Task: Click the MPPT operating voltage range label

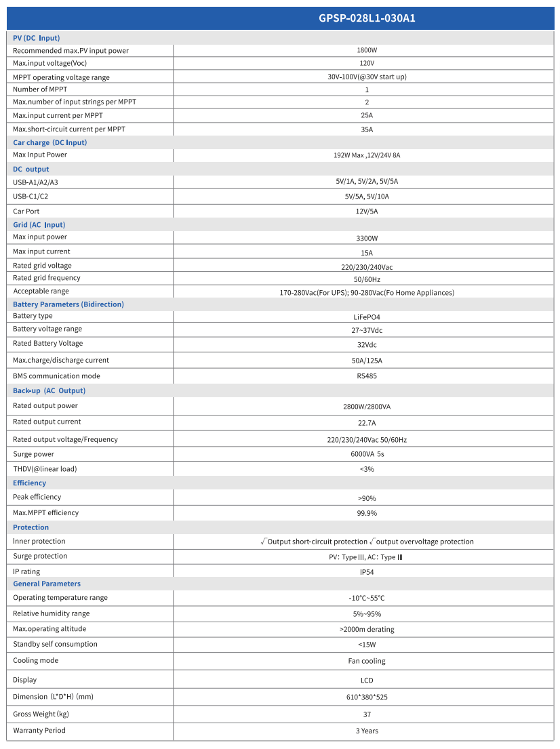Action: point(61,77)
